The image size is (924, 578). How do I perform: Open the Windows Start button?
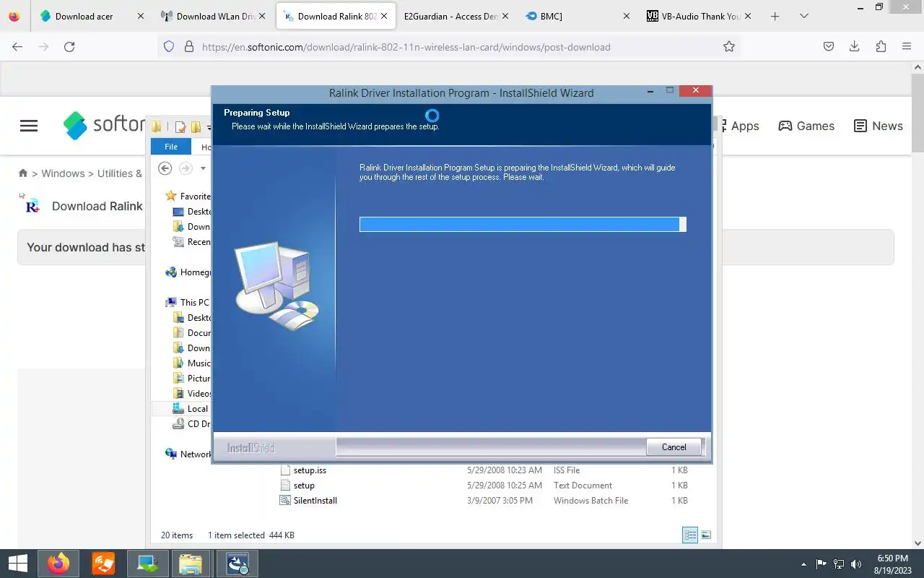click(x=17, y=564)
